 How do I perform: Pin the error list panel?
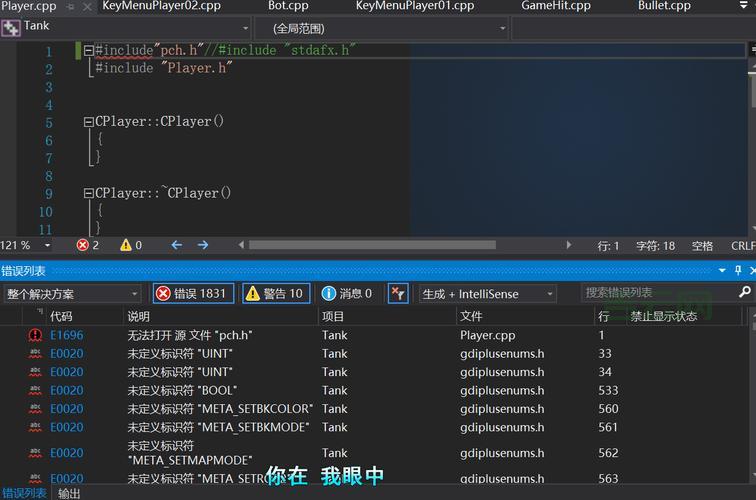click(x=739, y=271)
